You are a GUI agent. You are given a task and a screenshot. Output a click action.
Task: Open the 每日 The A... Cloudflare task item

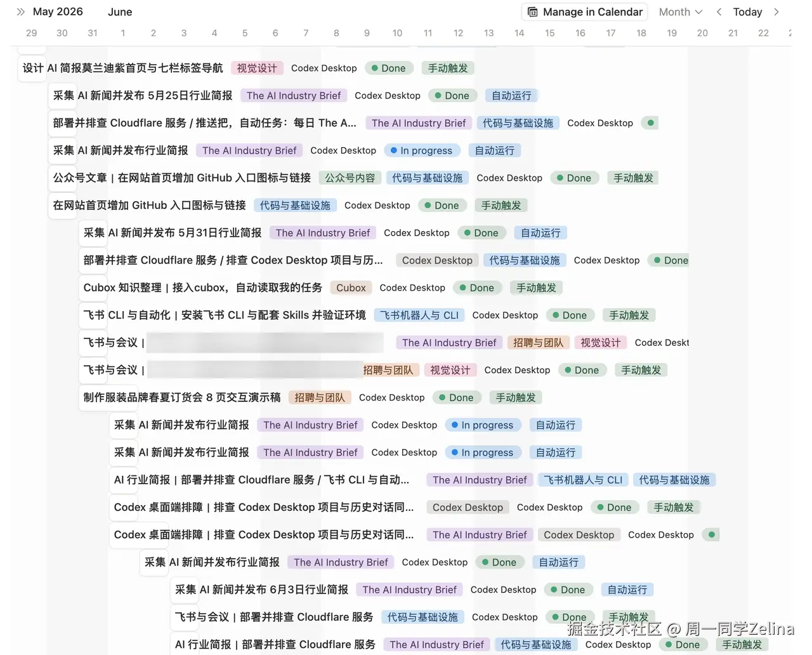pos(205,122)
